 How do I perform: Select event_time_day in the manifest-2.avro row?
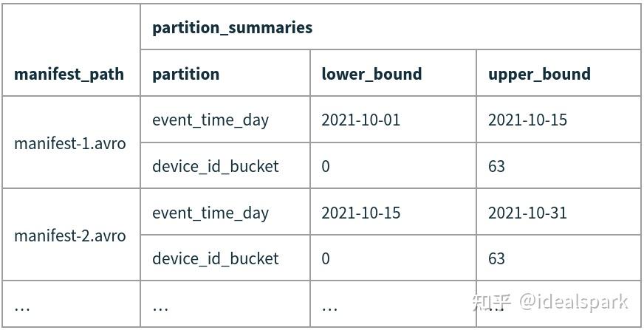point(210,213)
